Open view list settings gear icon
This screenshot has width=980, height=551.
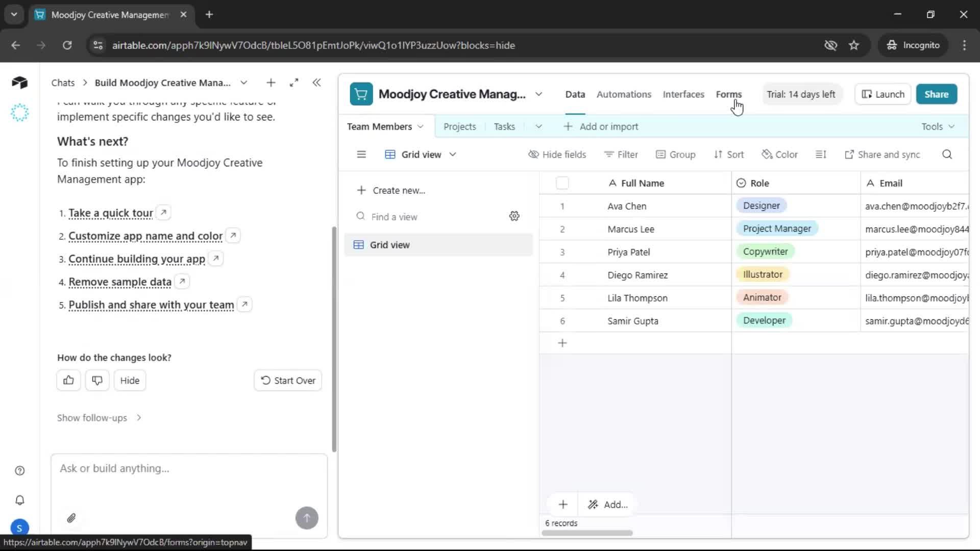point(514,216)
